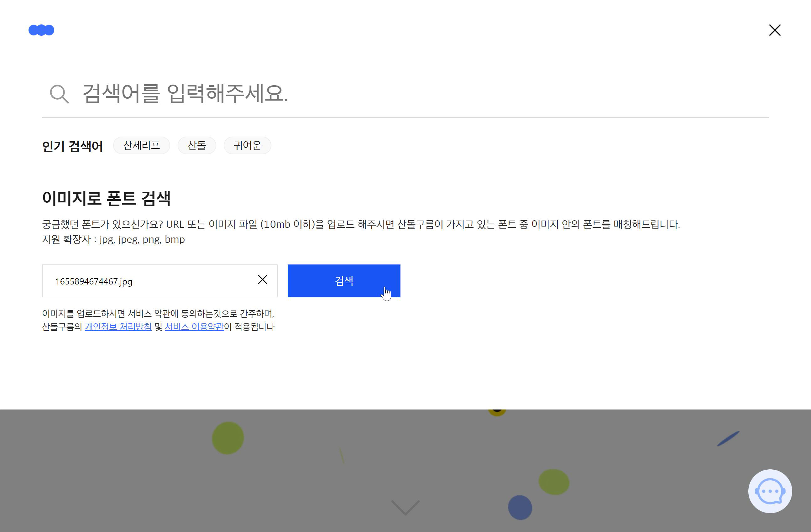Click the green oval above the blue circle

pyautogui.click(x=554, y=482)
